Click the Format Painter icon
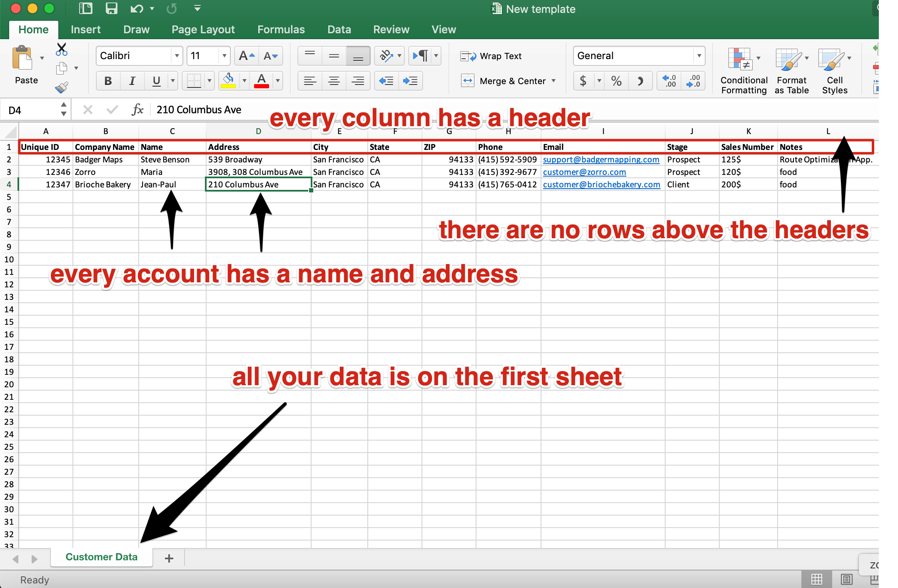Image resolution: width=898 pixels, height=588 pixels. point(61,87)
